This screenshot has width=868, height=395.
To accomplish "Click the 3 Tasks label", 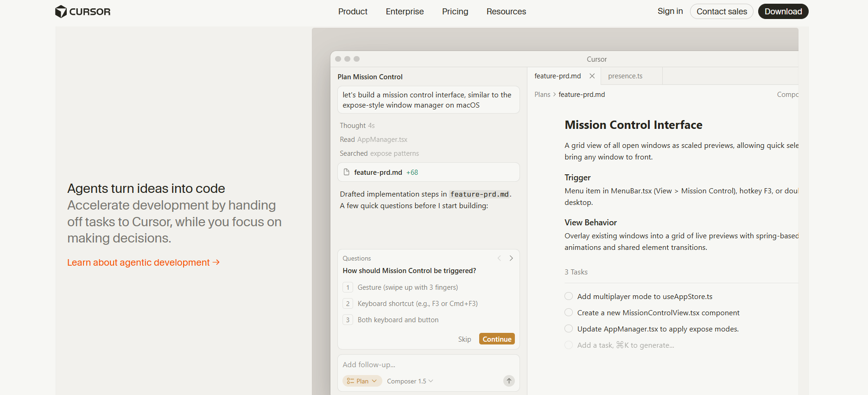I will click(576, 272).
